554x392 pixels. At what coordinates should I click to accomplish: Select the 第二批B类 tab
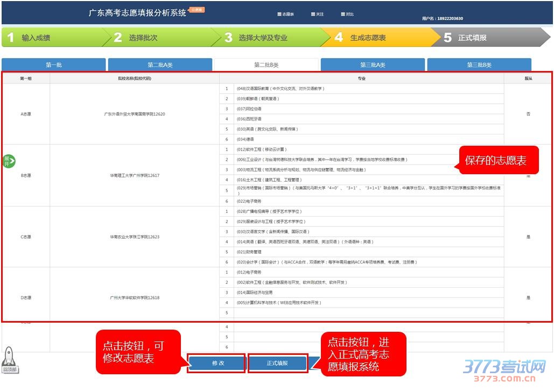pyautogui.click(x=266, y=65)
